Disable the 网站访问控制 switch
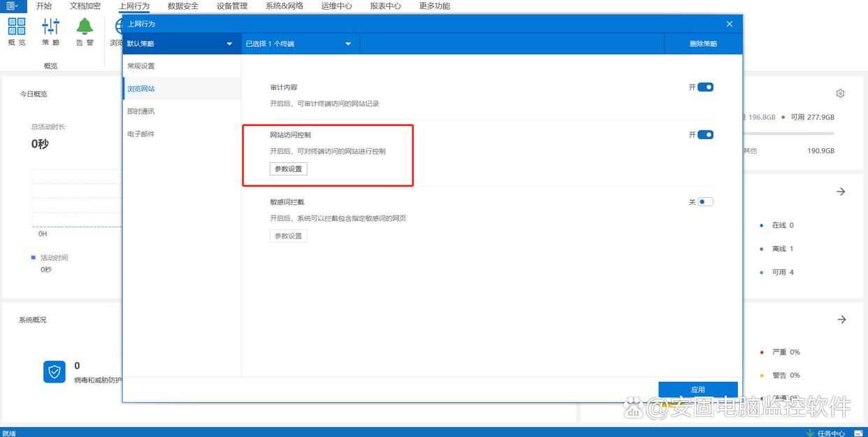Screen dimensions: 868x437 [705, 135]
